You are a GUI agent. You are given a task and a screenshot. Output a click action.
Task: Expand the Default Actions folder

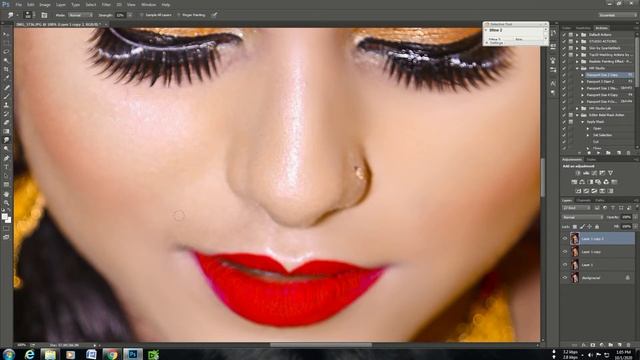577,35
